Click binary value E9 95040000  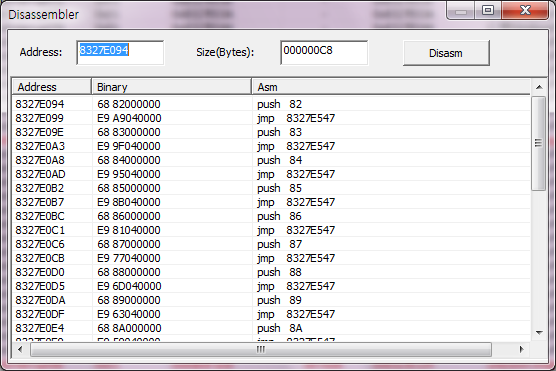click(129, 174)
